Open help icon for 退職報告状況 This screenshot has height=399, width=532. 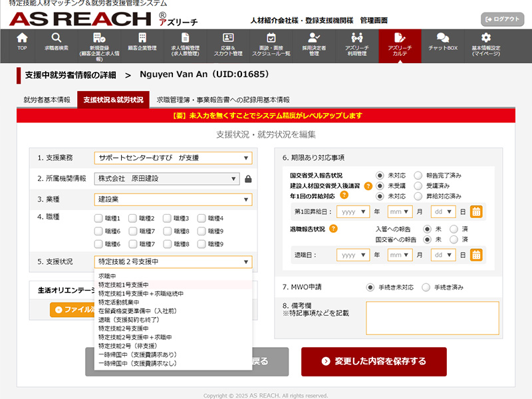click(x=334, y=229)
